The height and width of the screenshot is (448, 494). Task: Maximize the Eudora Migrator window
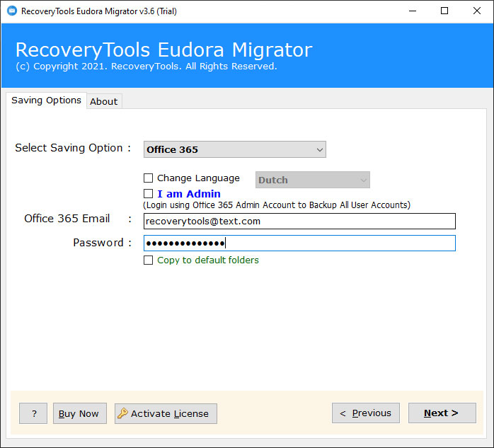tap(444, 11)
